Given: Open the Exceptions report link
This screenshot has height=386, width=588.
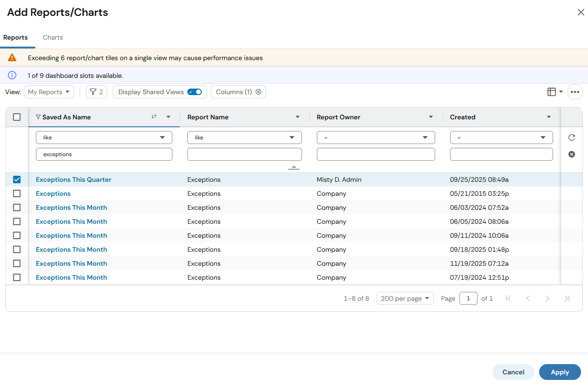Looking at the screenshot, I should (53, 193).
